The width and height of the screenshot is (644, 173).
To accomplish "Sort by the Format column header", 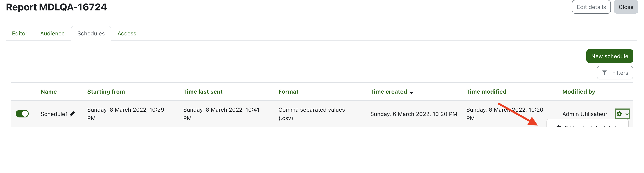I will click(x=288, y=92).
